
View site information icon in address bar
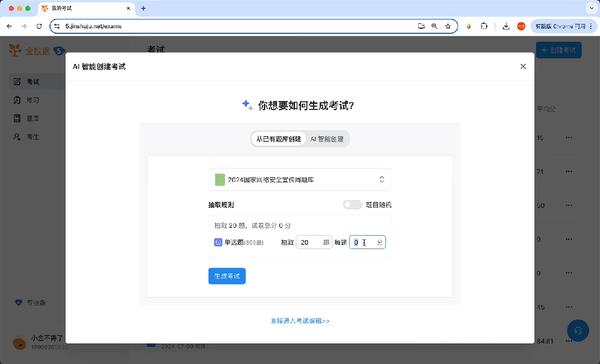pos(57,26)
